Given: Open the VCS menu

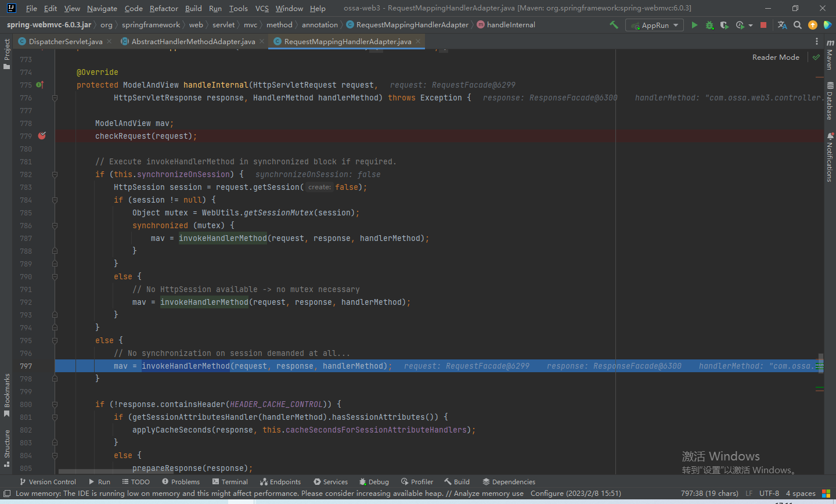Looking at the screenshot, I should (x=262, y=8).
